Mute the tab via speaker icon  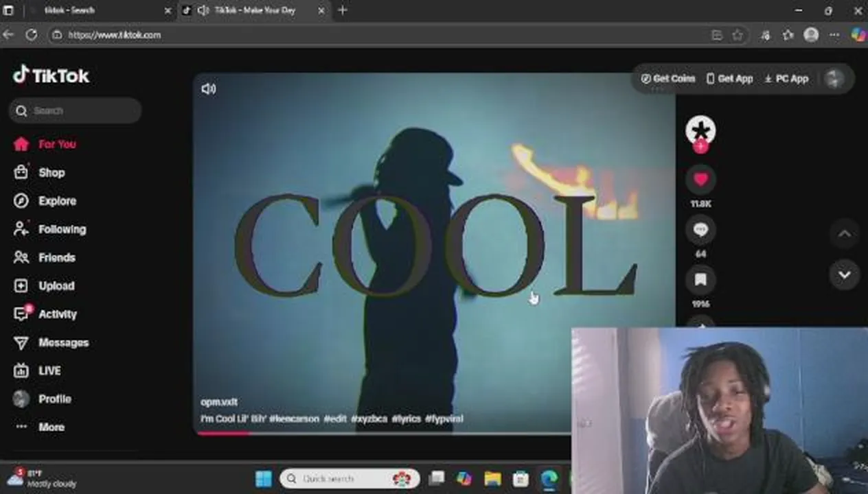203,10
